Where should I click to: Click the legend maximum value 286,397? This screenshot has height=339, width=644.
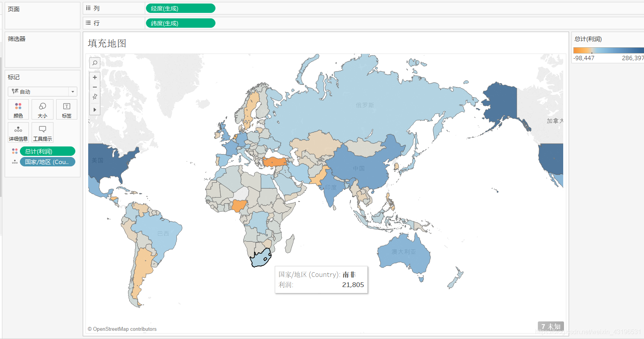pos(633,58)
